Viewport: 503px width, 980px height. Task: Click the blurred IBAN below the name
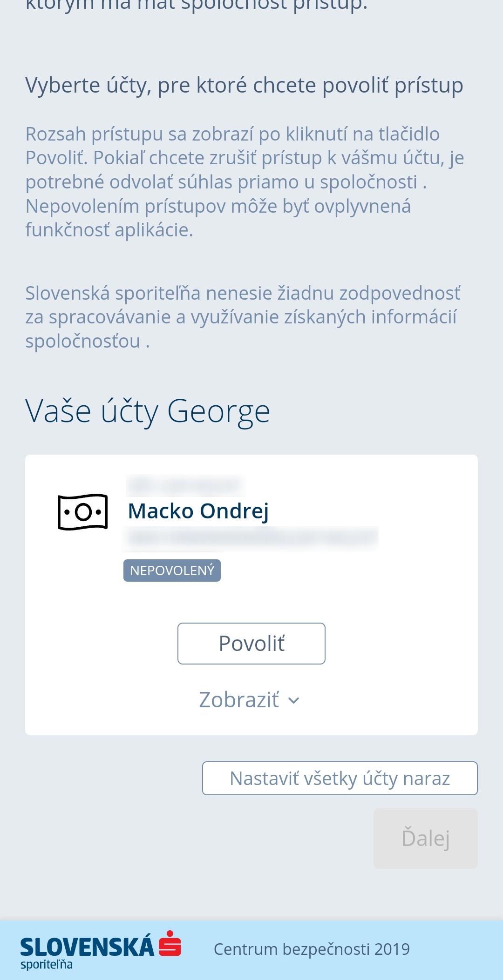pos(251,537)
